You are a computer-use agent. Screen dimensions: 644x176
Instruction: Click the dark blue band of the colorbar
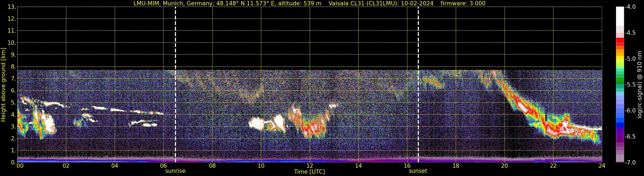tap(620, 125)
